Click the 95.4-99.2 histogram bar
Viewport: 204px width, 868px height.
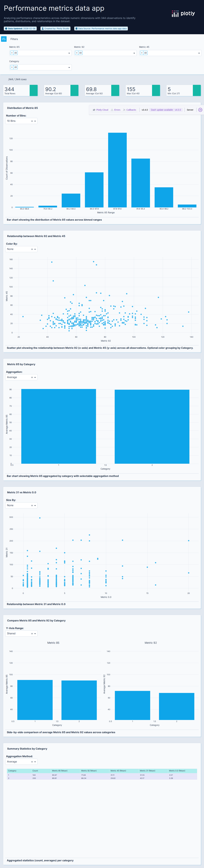coord(164,197)
